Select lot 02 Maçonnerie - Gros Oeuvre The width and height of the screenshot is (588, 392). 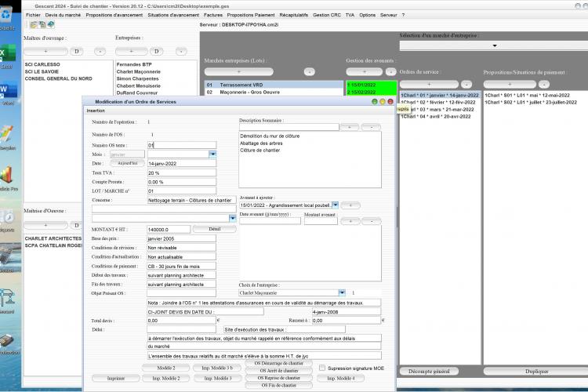tap(274, 93)
